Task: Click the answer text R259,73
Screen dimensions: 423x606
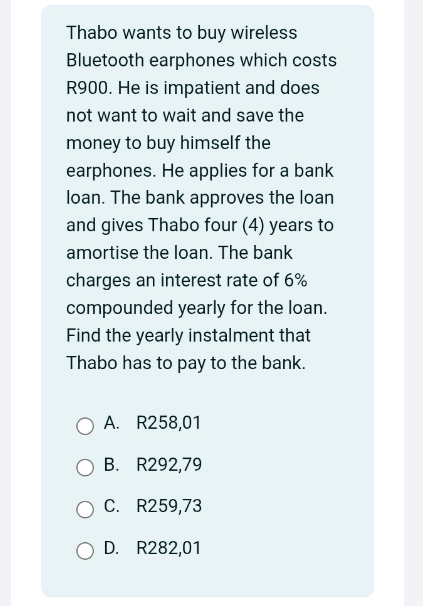Action: click(x=169, y=506)
